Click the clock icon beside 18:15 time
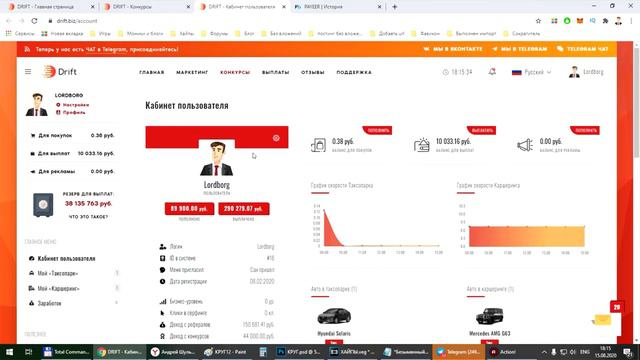 click(x=445, y=72)
